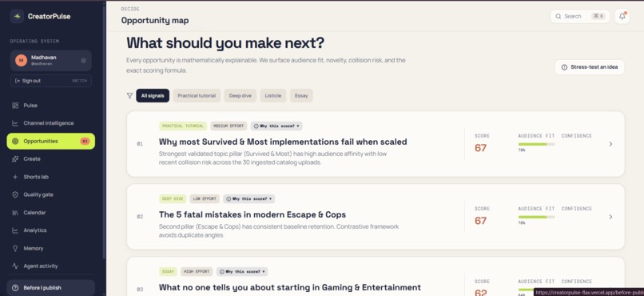Open Quality gate page
This screenshot has width=644, height=296.
(51, 195)
